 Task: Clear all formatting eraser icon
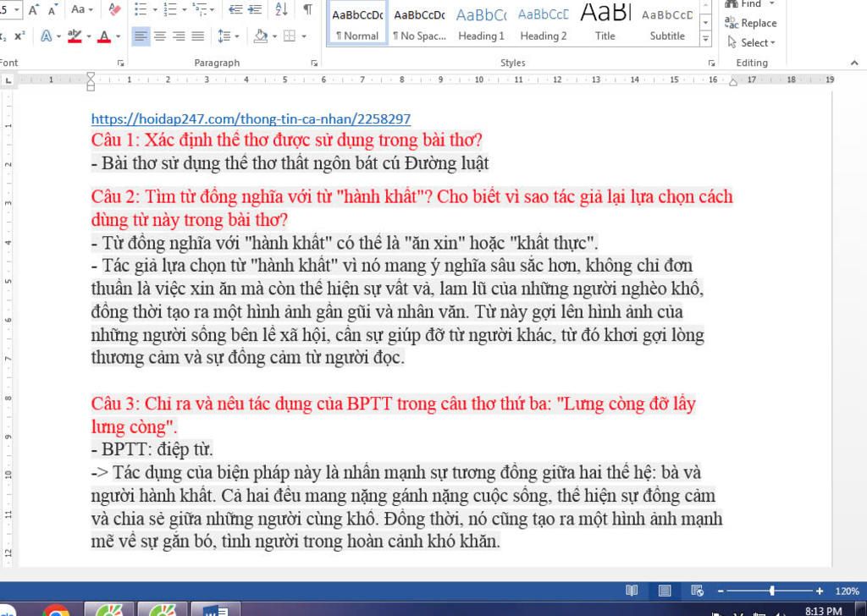[114, 9]
